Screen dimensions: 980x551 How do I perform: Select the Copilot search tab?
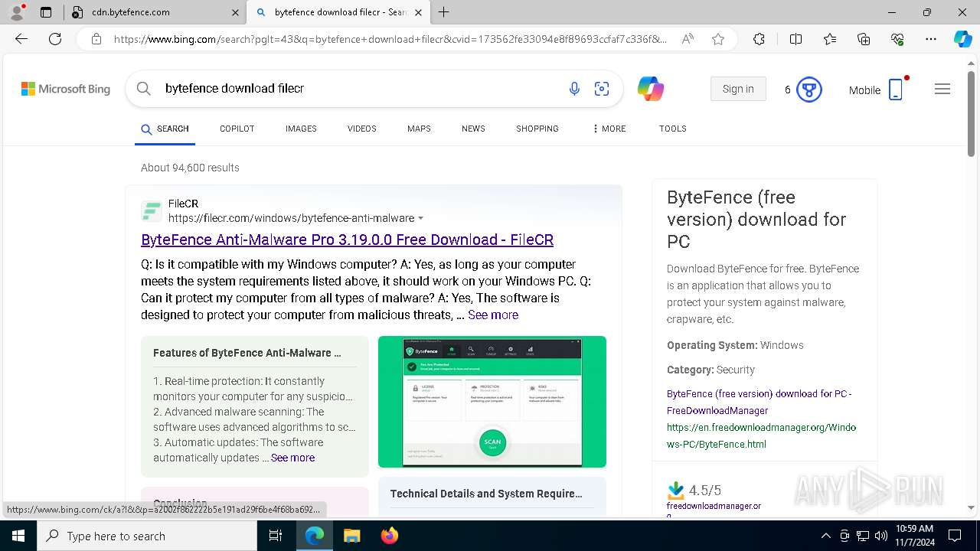[237, 129]
